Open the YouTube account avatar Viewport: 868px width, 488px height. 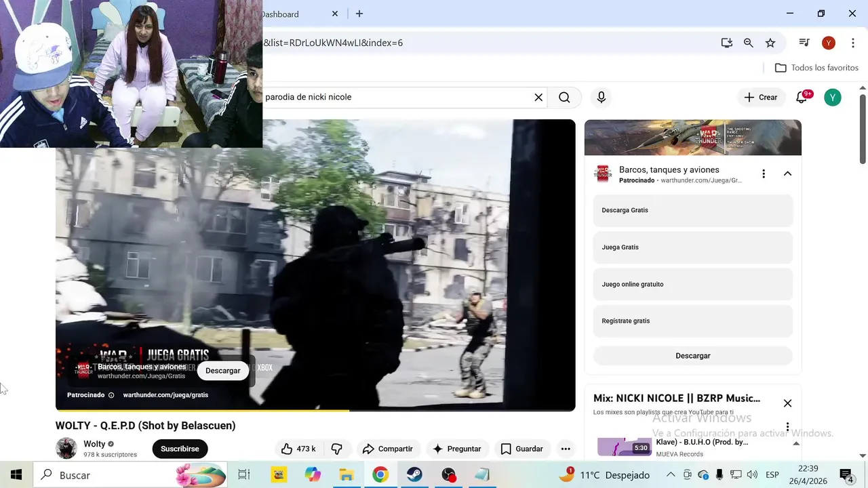833,97
